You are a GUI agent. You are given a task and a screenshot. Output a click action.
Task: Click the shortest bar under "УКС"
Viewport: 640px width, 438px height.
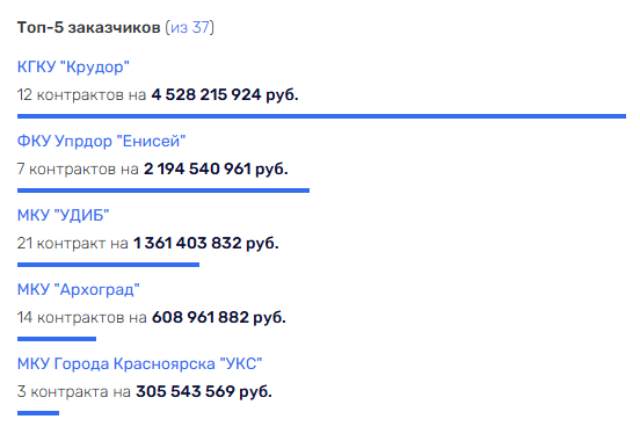click(38, 412)
